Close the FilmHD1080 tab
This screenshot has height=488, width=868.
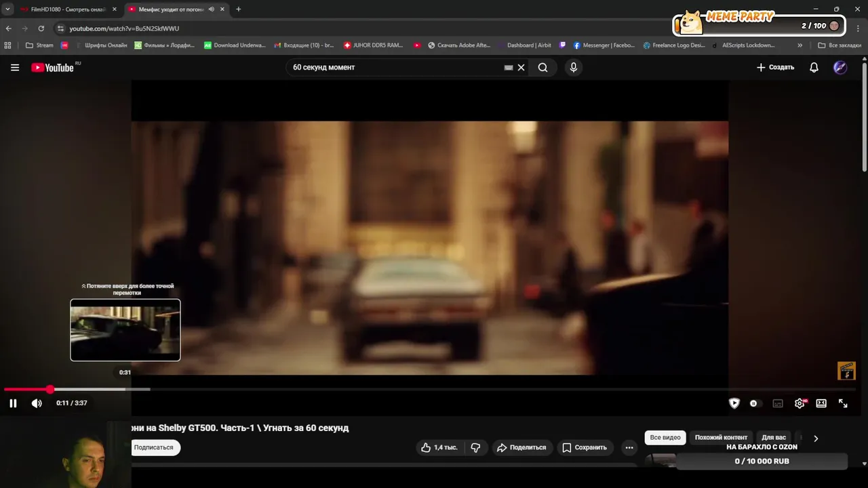coord(115,9)
